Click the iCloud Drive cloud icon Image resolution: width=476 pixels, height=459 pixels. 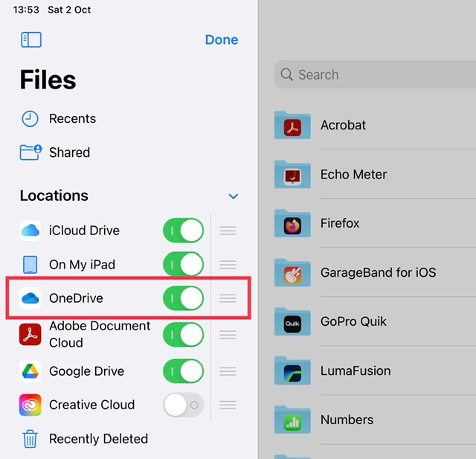click(30, 231)
